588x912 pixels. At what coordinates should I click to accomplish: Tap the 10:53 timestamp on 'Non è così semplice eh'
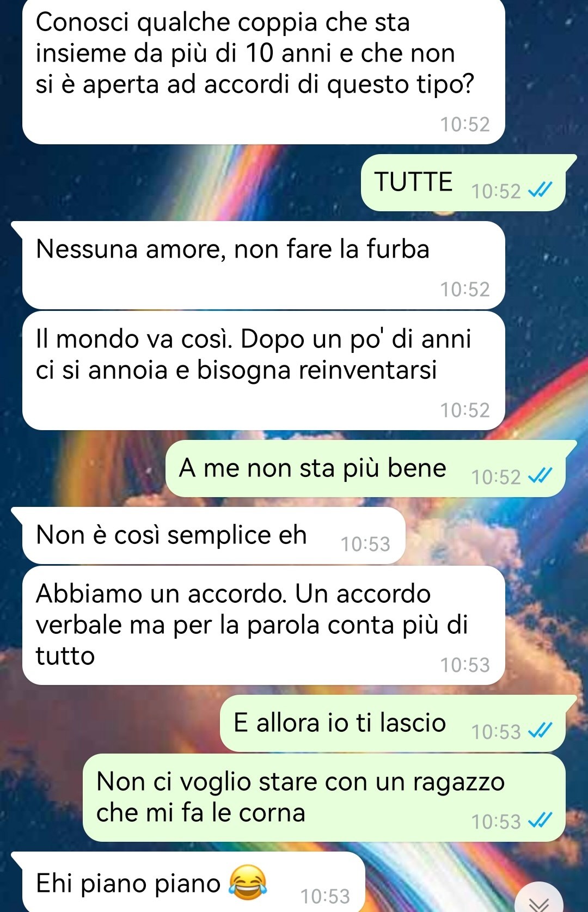(365, 544)
